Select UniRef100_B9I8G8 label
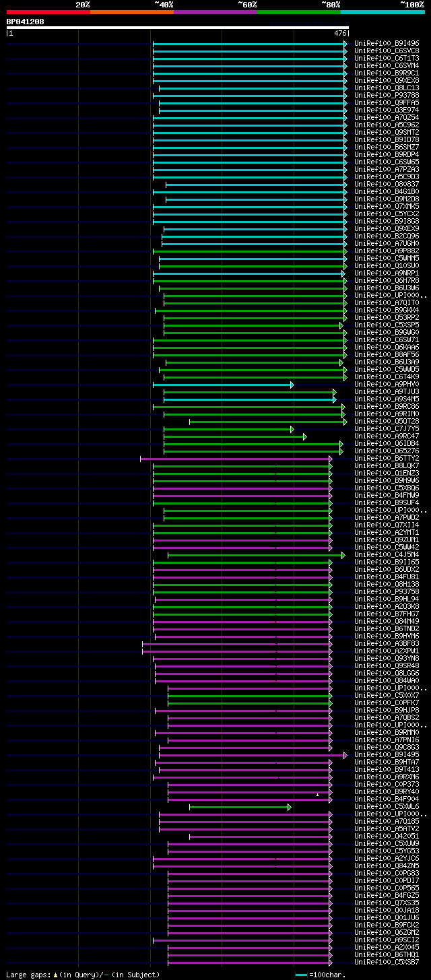This screenshot has height=980, width=431. point(387,221)
